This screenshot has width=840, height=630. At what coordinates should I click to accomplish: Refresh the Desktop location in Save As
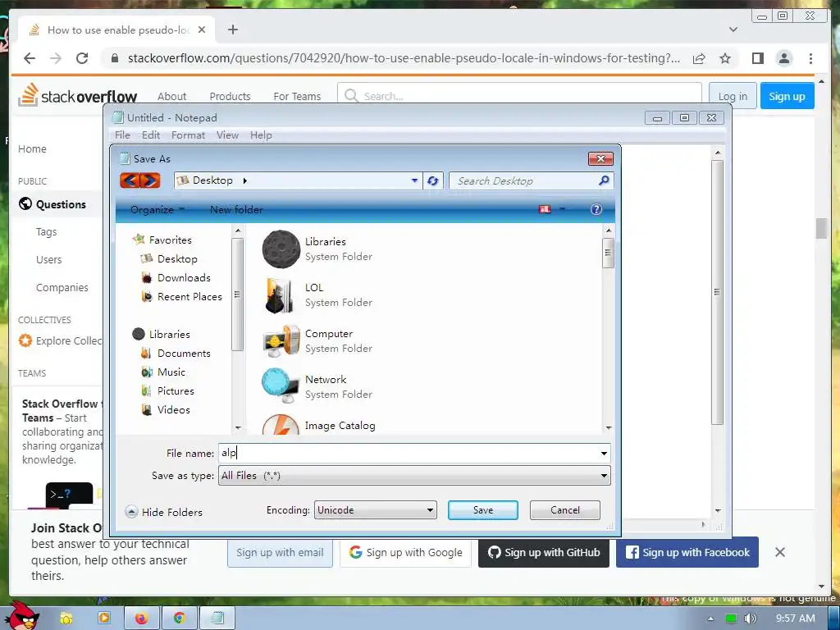click(433, 181)
